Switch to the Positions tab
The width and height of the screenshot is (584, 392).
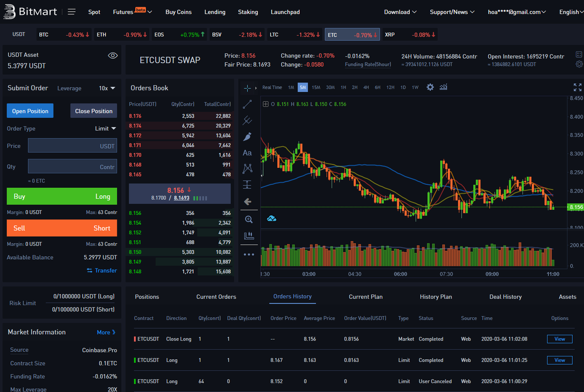147,297
